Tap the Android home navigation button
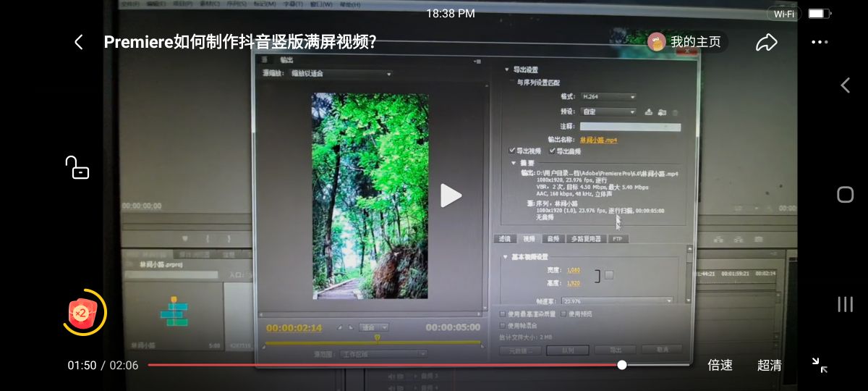 tap(845, 194)
